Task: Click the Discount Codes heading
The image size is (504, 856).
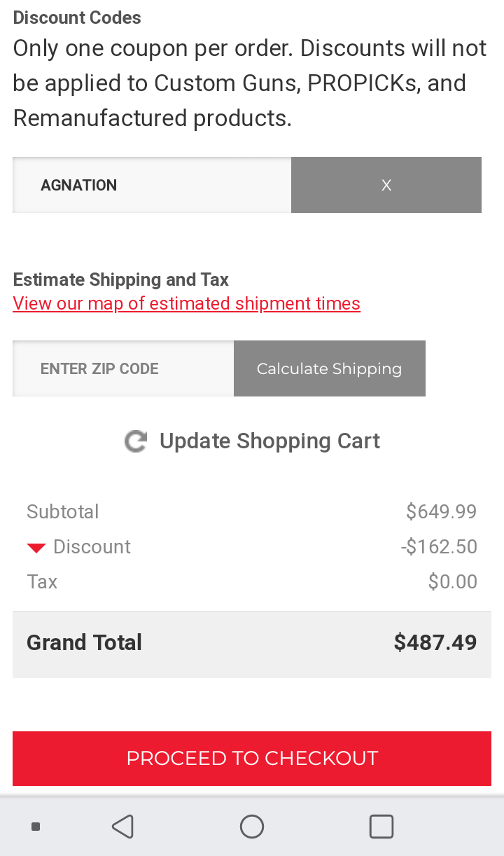Action: point(77,18)
